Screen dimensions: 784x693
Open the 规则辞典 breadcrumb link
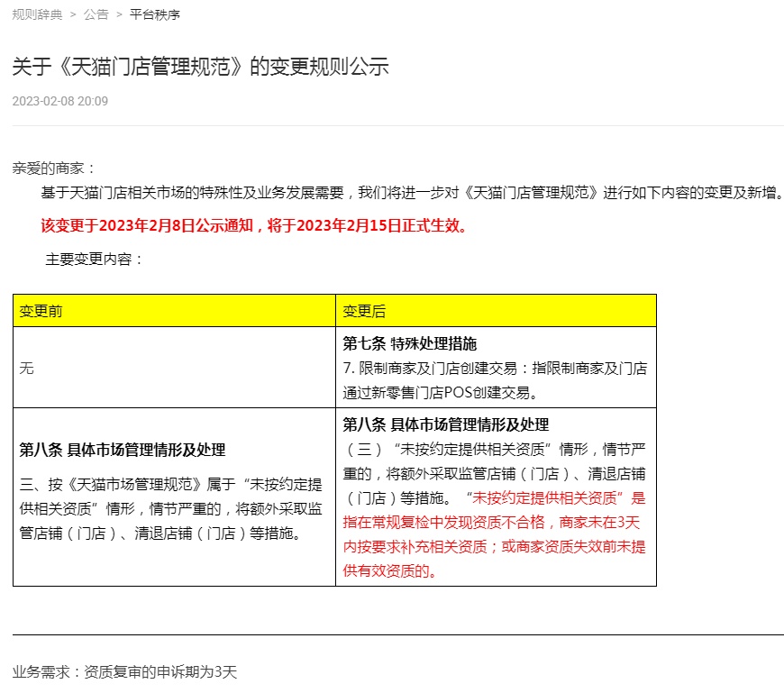pyautogui.click(x=37, y=14)
